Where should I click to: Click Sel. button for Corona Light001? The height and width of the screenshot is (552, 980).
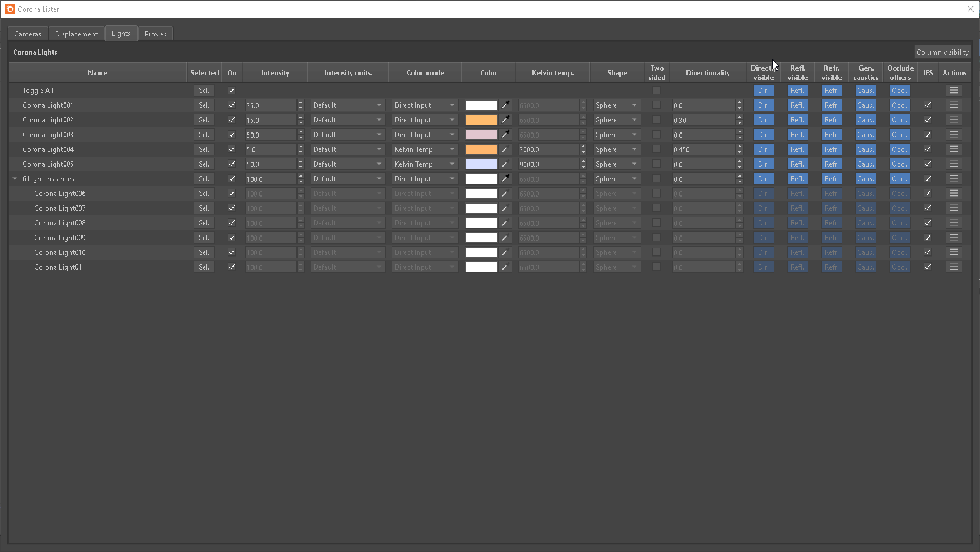click(204, 105)
